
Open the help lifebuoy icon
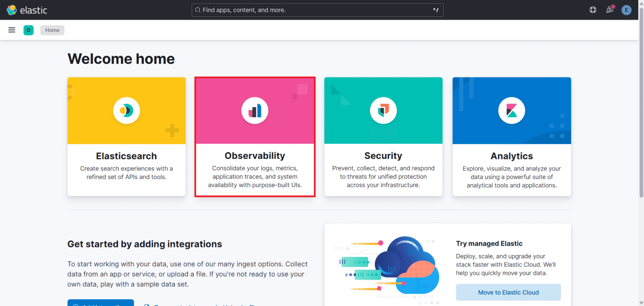coord(592,10)
